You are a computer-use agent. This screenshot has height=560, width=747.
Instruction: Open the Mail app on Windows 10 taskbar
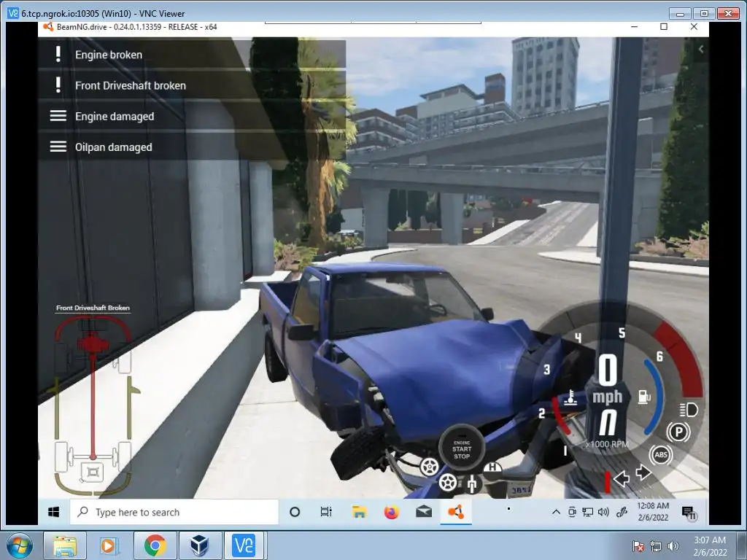424,512
